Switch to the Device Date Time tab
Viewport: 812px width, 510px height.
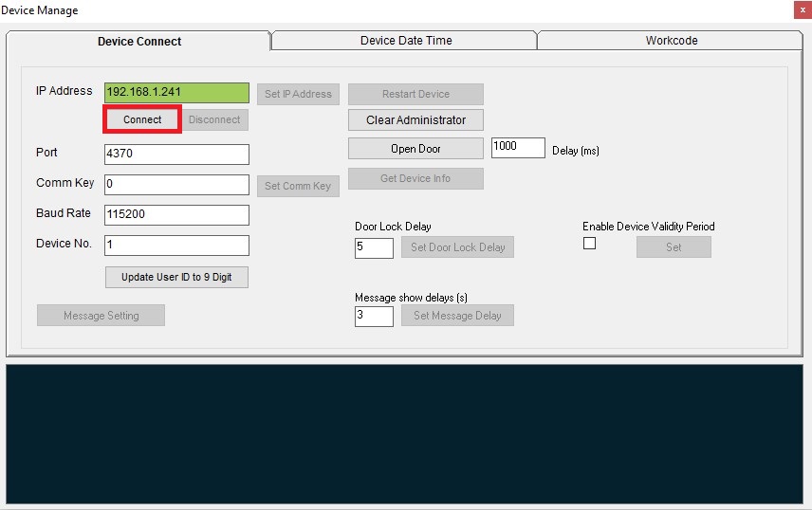point(405,41)
